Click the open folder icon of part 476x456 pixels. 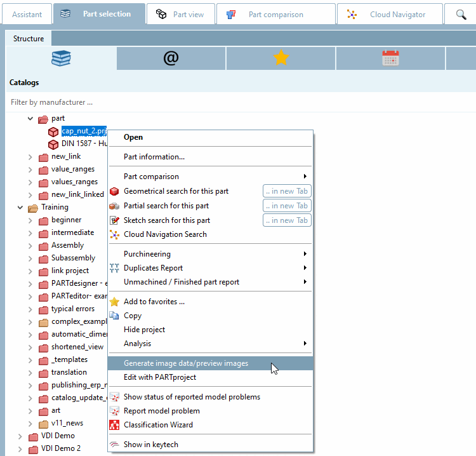(x=43, y=119)
